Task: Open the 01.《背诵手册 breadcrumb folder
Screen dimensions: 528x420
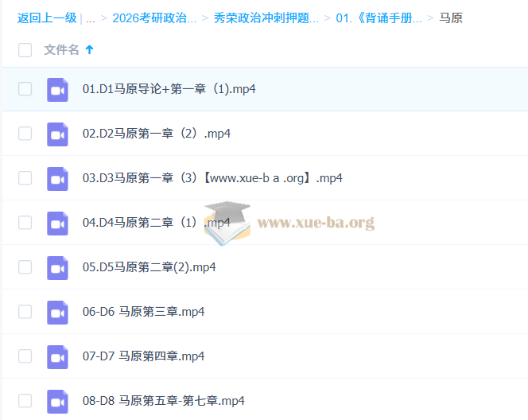Action: pos(379,17)
